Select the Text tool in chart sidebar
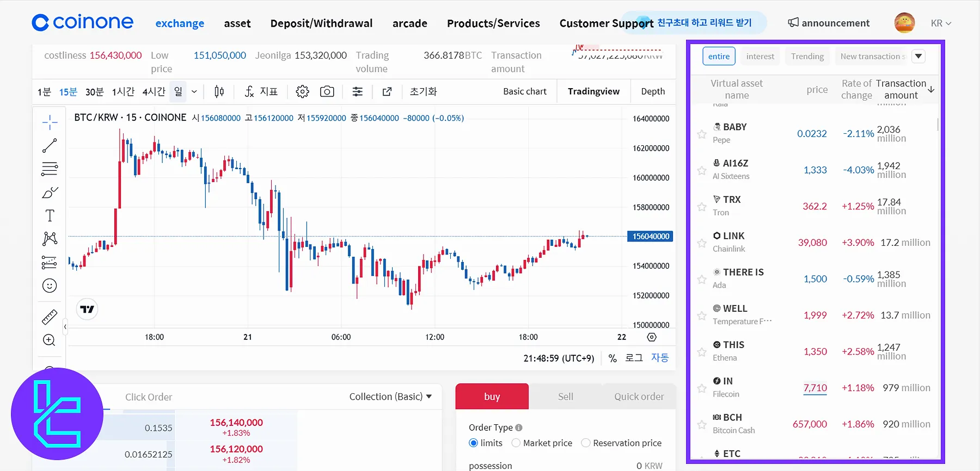 [50, 216]
